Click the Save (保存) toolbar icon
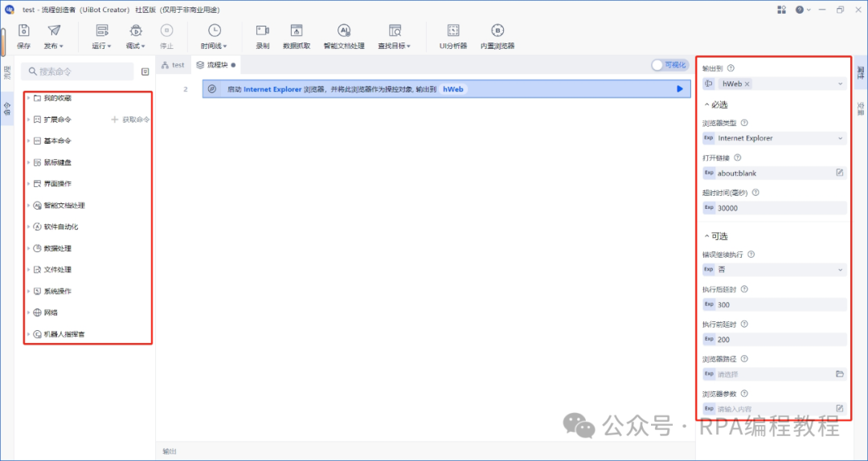Image resolution: width=868 pixels, height=461 pixels. [x=24, y=31]
